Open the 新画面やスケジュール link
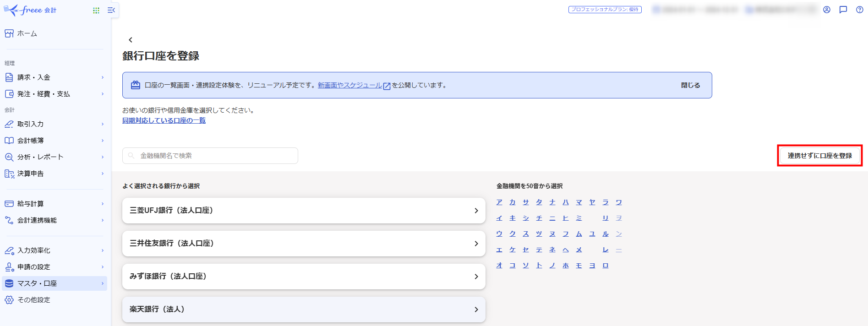 tap(350, 85)
